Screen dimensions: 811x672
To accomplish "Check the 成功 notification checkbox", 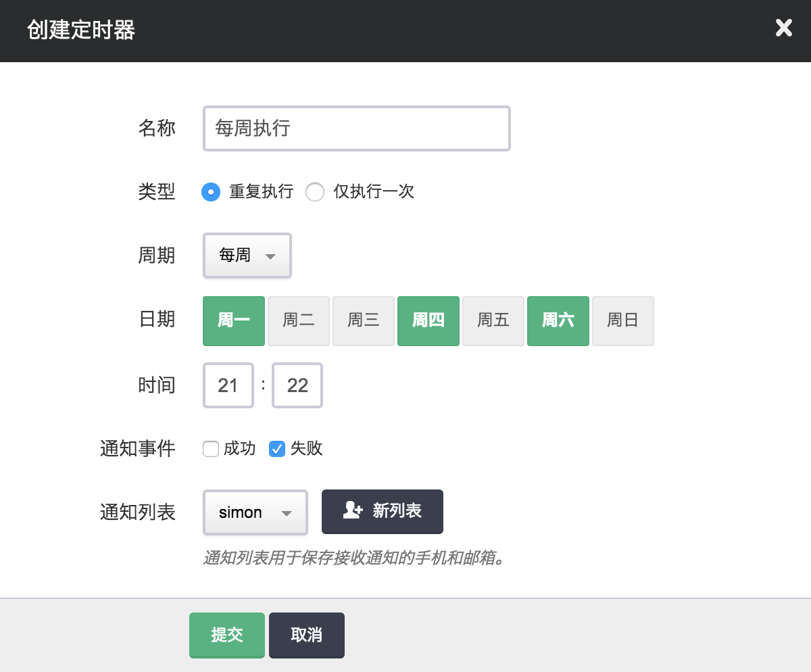I will [x=211, y=449].
